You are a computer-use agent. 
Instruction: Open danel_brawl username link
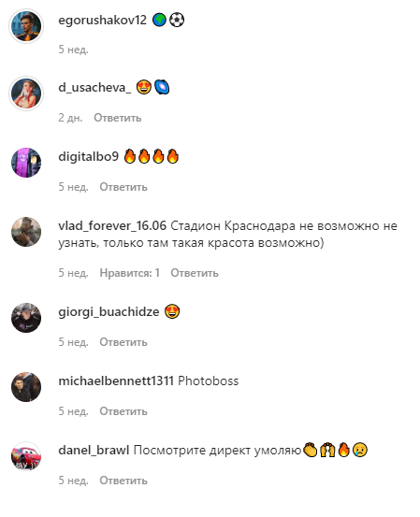94,451
